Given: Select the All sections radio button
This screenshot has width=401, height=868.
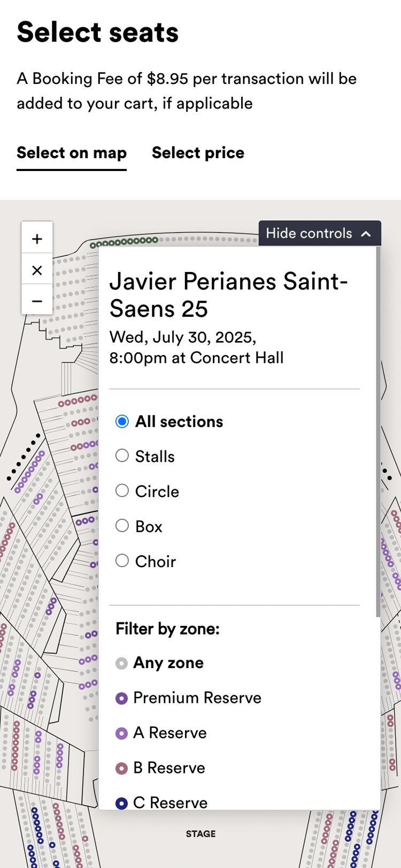Looking at the screenshot, I should (122, 421).
